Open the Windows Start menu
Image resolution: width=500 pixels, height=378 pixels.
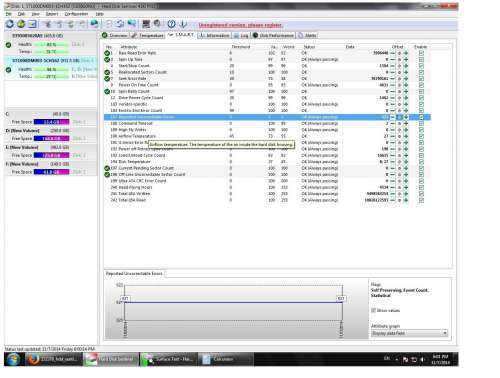click(x=13, y=359)
